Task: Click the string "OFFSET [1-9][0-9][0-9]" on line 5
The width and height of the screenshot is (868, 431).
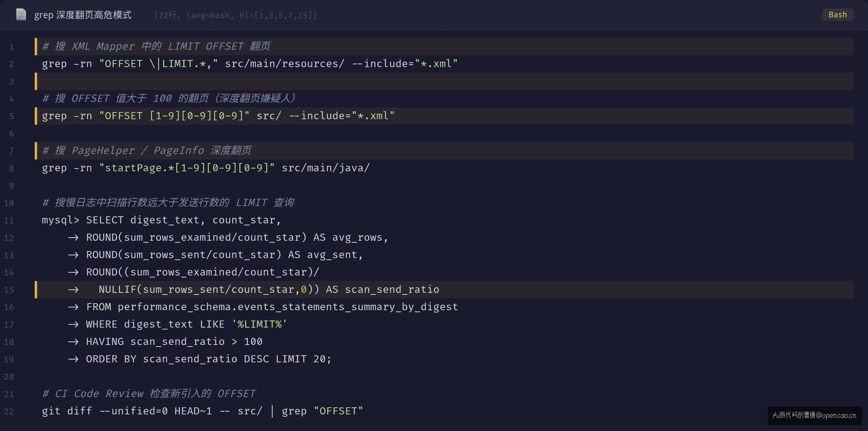Action: tap(174, 116)
